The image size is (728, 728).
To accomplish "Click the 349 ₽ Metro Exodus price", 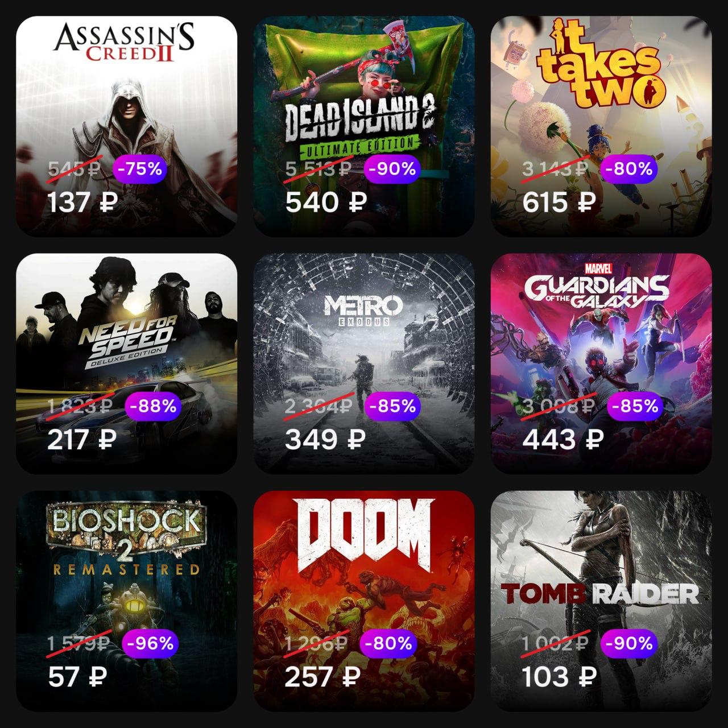I will 324,439.
